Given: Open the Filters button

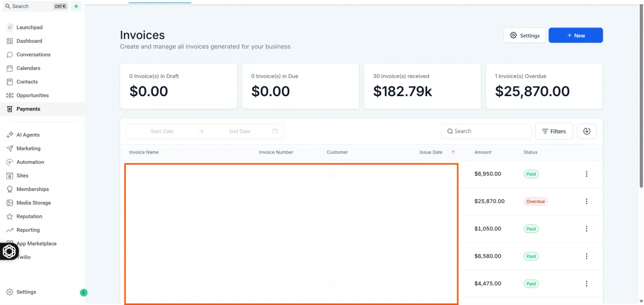Looking at the screenshot, I should (x=554, y=131).
